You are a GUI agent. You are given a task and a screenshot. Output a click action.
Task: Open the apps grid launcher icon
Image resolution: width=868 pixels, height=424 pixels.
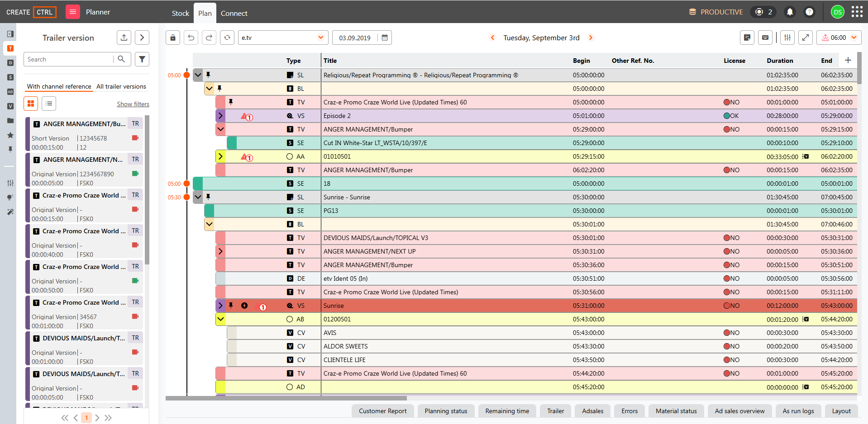coord(857,12)
